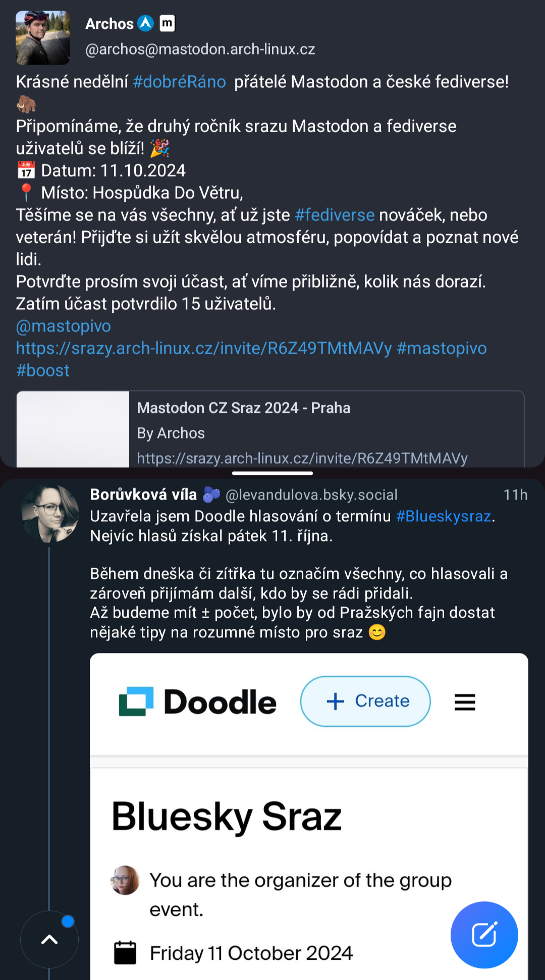Tap the scroll-to-top chevron button
545x980 pixels.
click(49, 940)
